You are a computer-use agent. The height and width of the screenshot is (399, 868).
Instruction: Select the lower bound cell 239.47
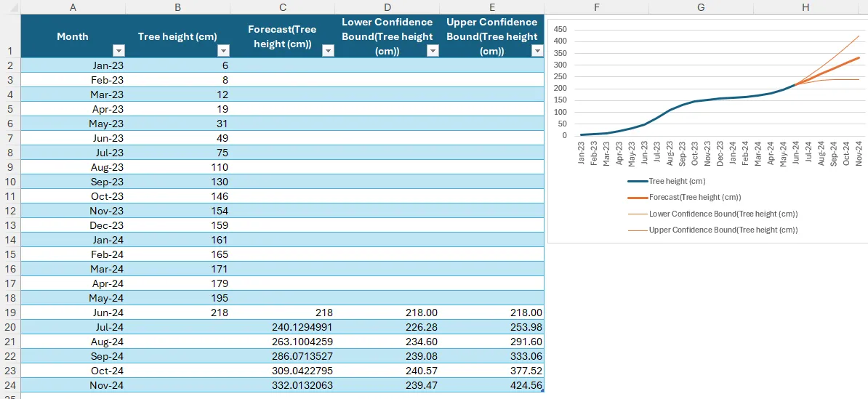pos(387,384)
